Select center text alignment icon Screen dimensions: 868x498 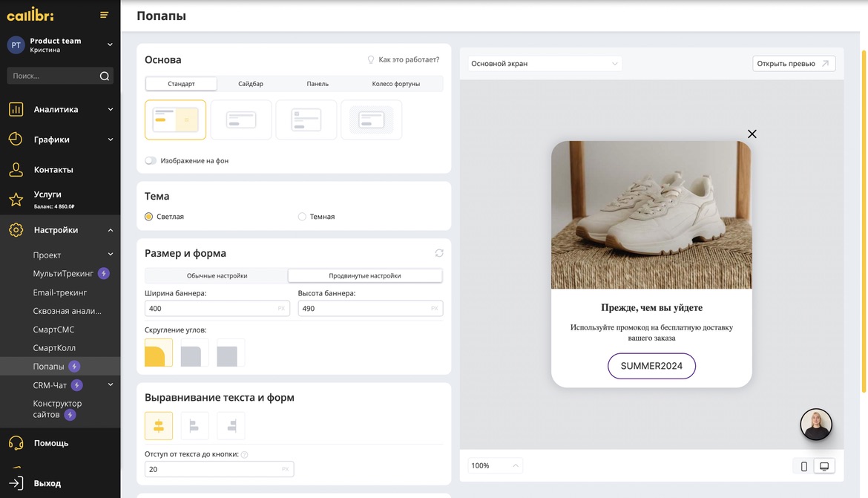point(159,426)
